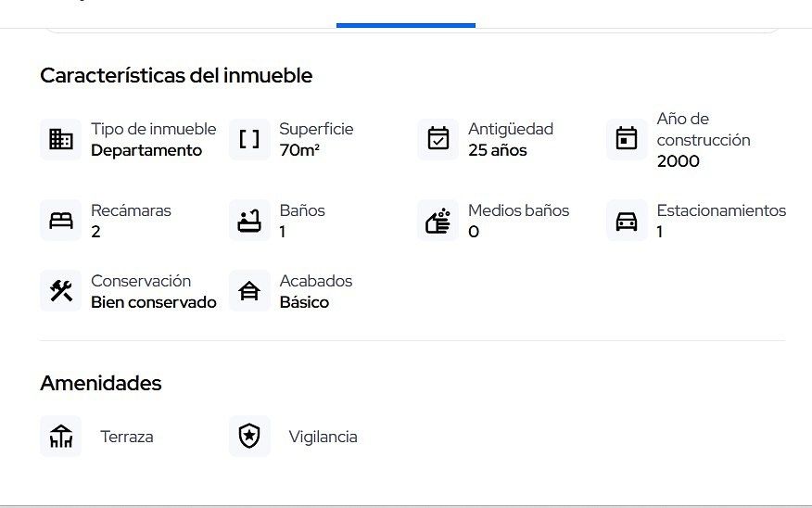Click the Vigilancia amenity label

323,437
